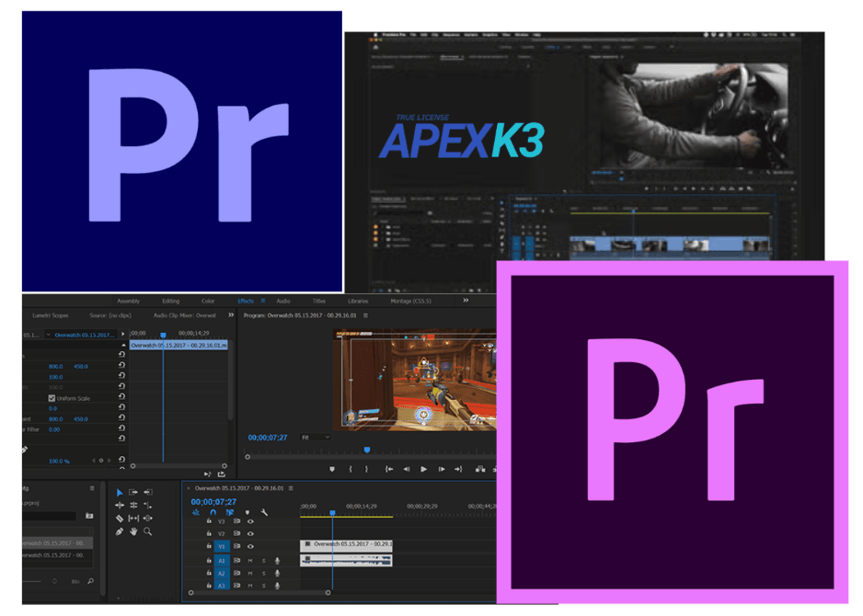The width and height of the screenshot is (863, 616).
Task: Click the Lift button in Program monitor
Action: coord(480,469)
